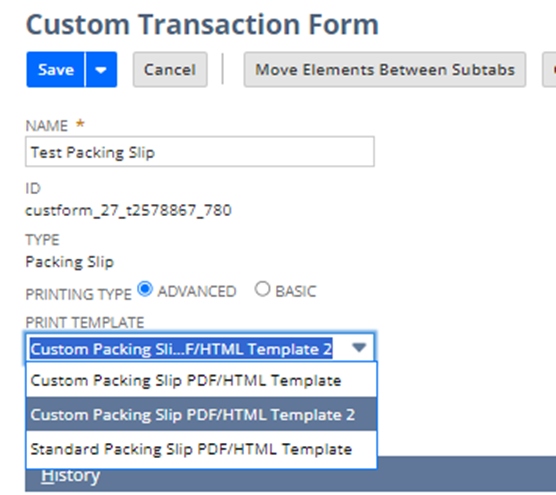This screenshot has width=556, height=495.
Task: Choose Custom Packing Slip PDF/HTML Template option
Action: (201, 380)
